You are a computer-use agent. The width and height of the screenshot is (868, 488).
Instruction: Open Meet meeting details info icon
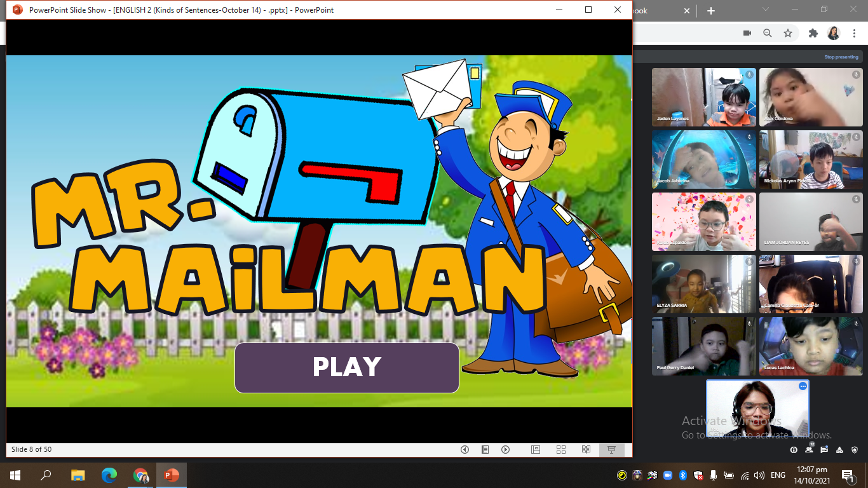(x=794, y=450)
